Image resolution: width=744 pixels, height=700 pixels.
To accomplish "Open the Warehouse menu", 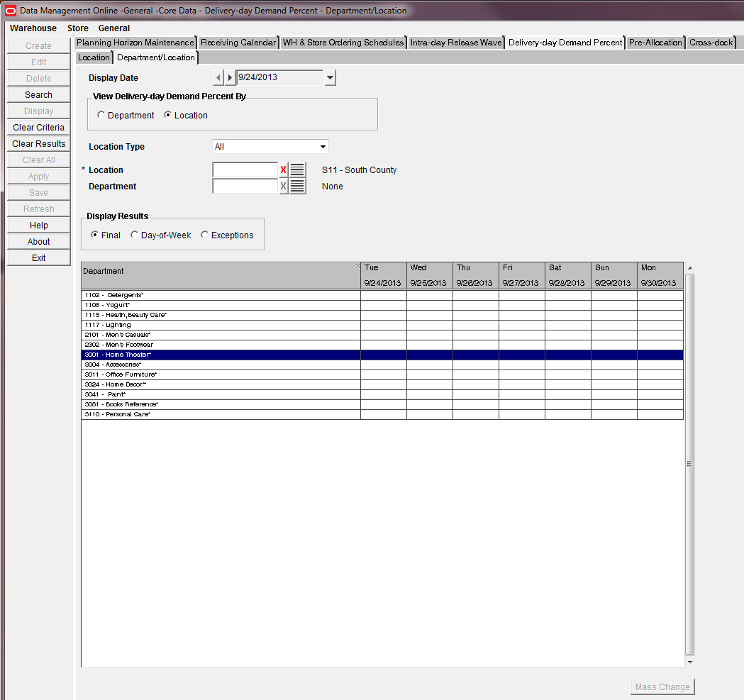I will (33, 28).
